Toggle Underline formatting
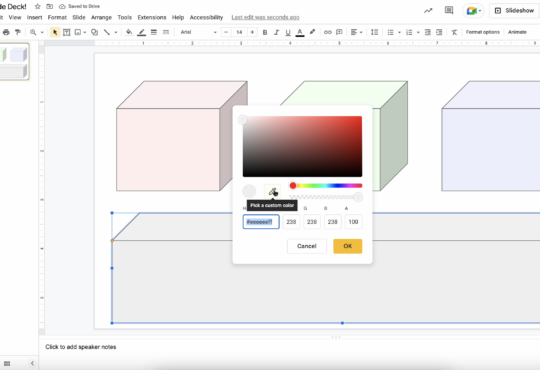This screenshot has width=540, height=370. (288, 32)
